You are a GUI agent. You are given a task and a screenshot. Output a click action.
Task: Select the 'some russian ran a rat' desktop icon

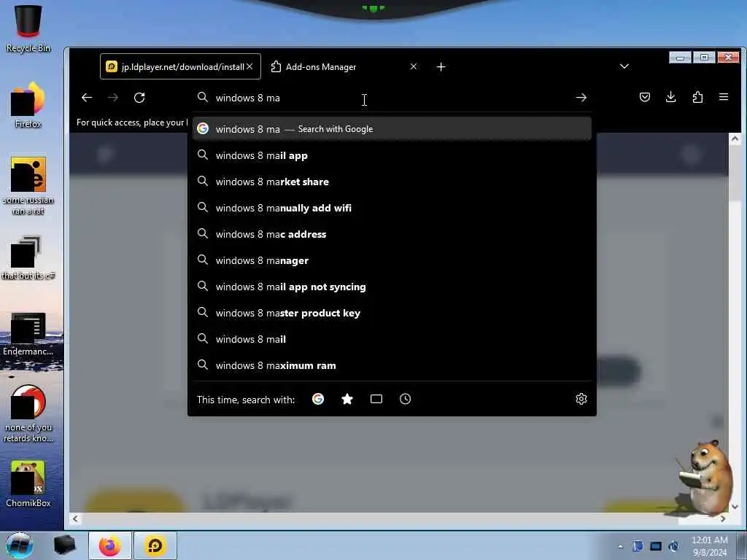[28, 186]
